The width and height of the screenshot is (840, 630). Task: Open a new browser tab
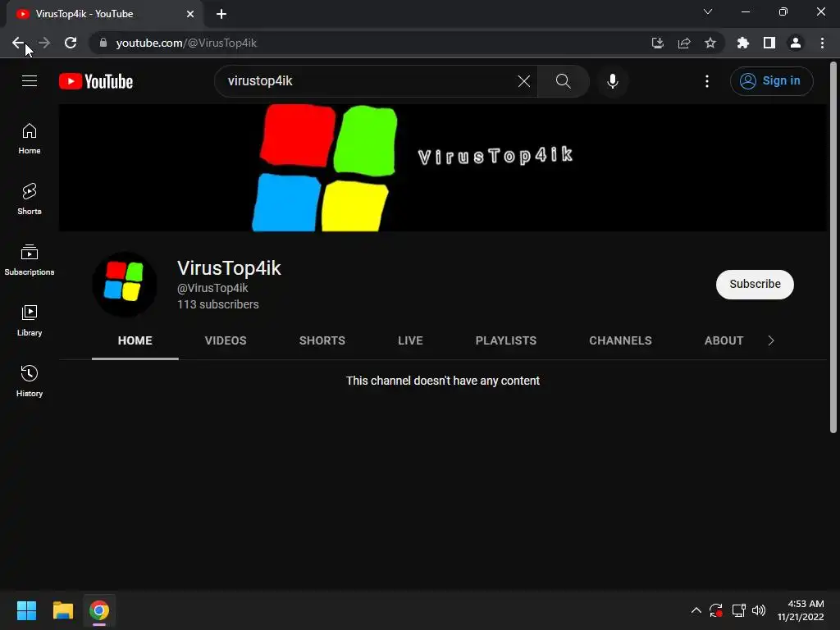pyautogui.click(x=221, y=14)
